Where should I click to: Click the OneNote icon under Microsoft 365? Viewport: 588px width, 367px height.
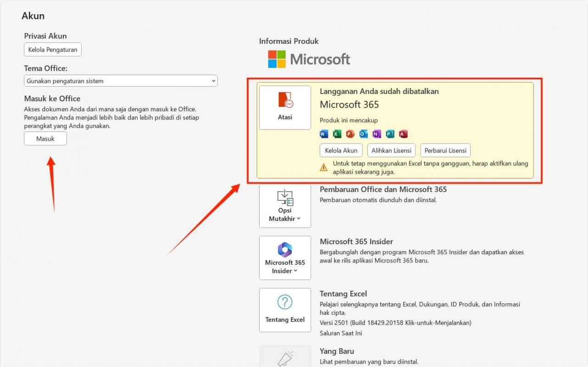376,134
